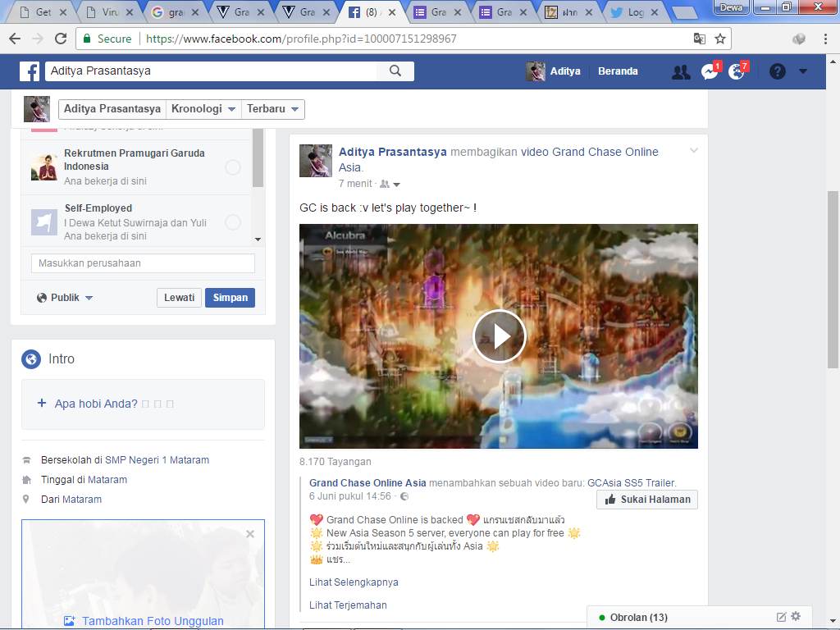Screen dimensions: 840x630
Task: Click sticky header profile thumbnail
Action: (x=37, y=109)
